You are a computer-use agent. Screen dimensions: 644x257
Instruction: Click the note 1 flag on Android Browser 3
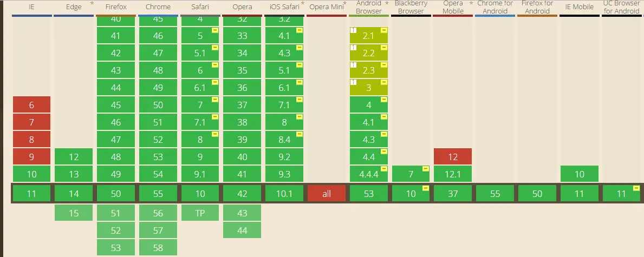pyautogui.click(x=353, y=82)
